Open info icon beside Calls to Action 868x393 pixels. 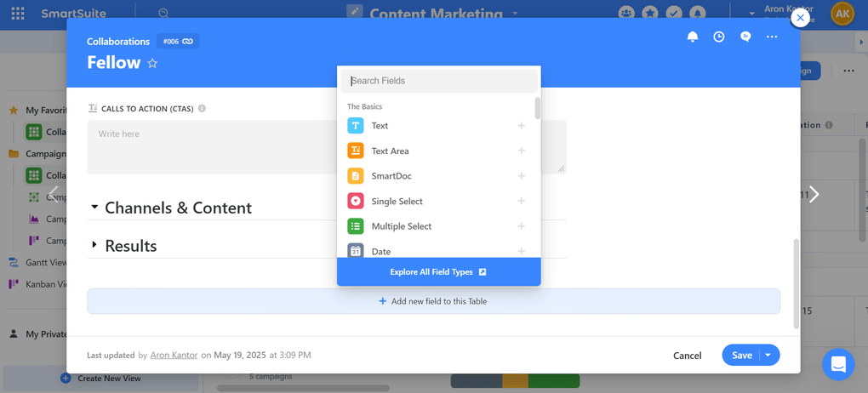(x=202, y=109)
